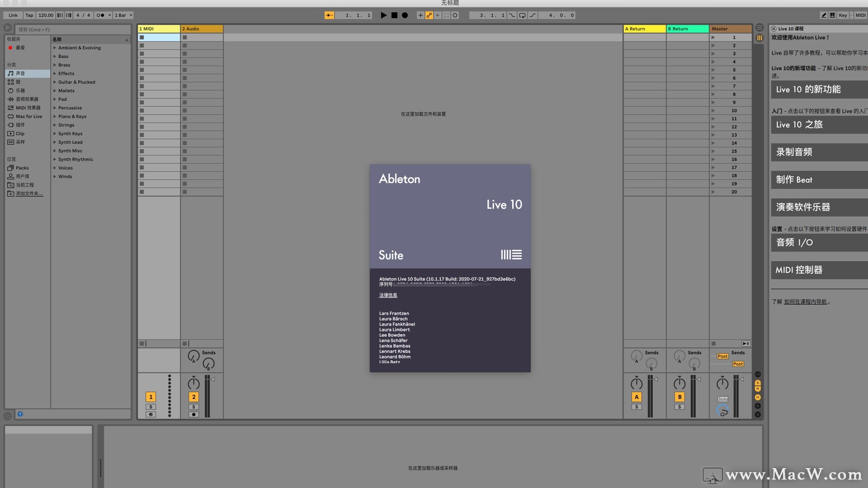
Task: Open the 1 Bar quantization dropdown
Action: click(123, 15)
